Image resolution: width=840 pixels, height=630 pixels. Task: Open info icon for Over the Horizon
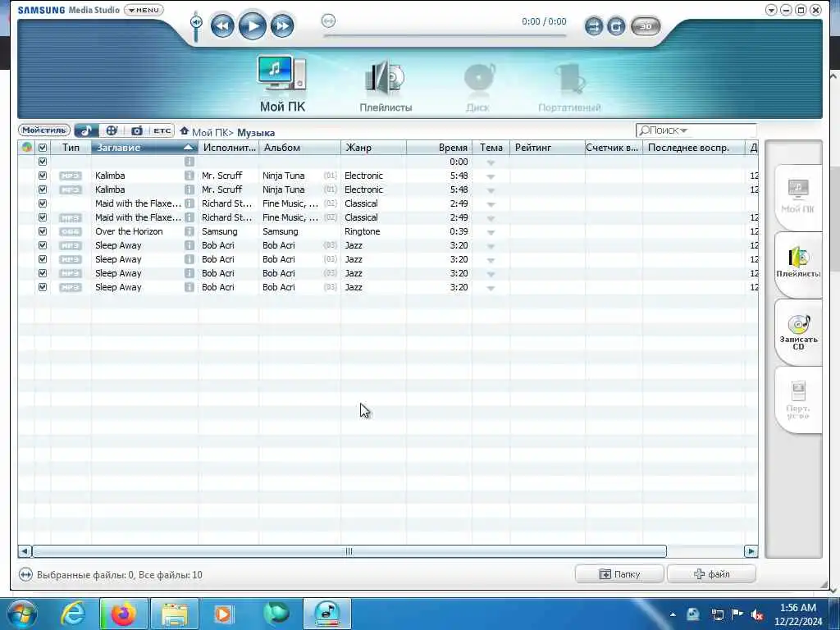point(189,231)
